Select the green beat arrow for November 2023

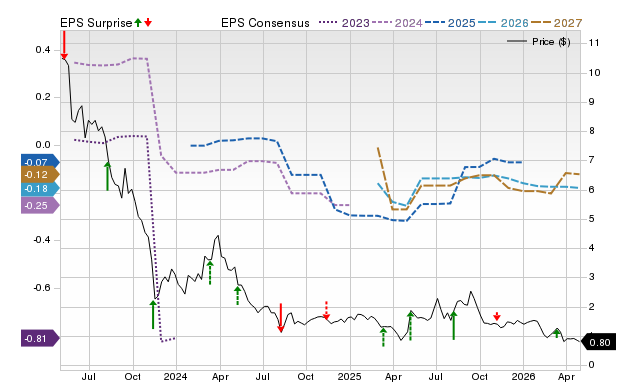(x=153, y=315)
